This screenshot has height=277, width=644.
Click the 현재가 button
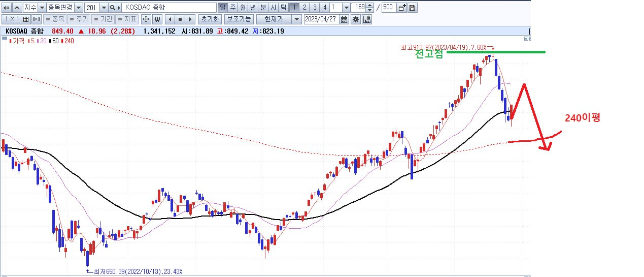click(274, 19)
